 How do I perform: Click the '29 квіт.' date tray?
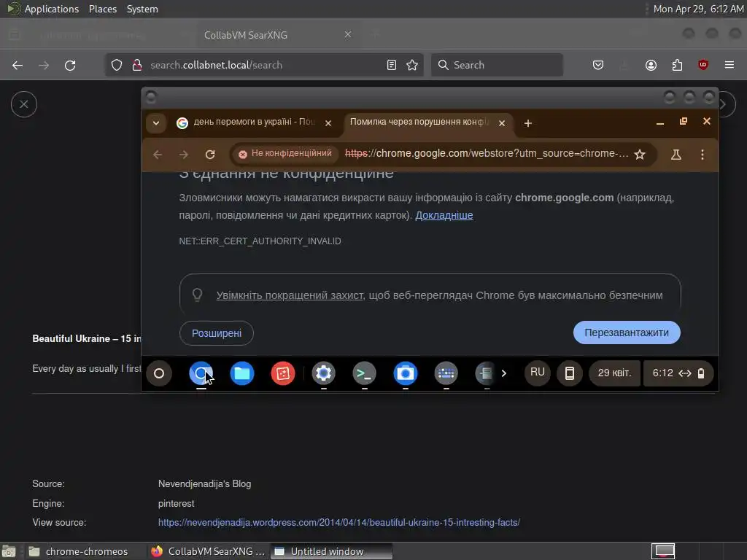point(614,373)
